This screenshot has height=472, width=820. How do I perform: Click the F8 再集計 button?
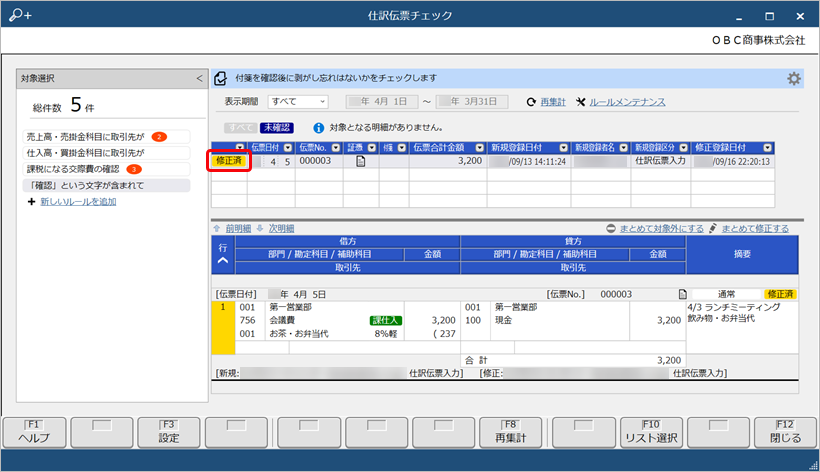click(x=511, y=432)
